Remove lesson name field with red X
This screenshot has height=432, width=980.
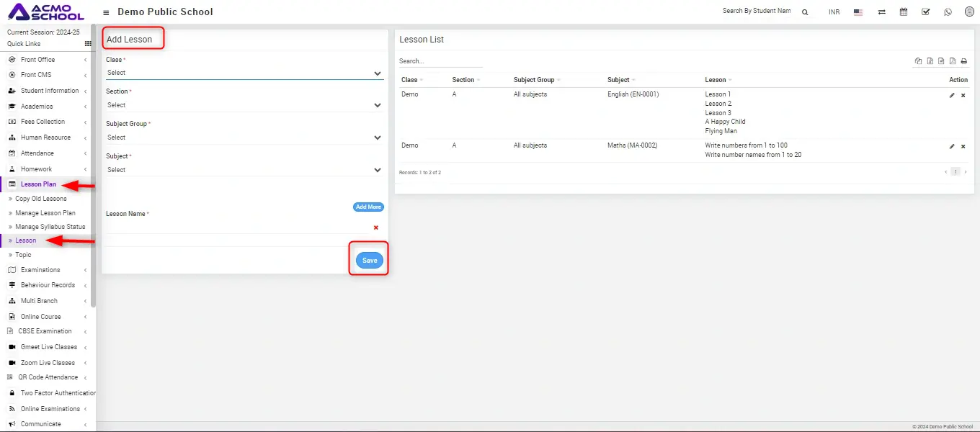click(x=375, y=228)
